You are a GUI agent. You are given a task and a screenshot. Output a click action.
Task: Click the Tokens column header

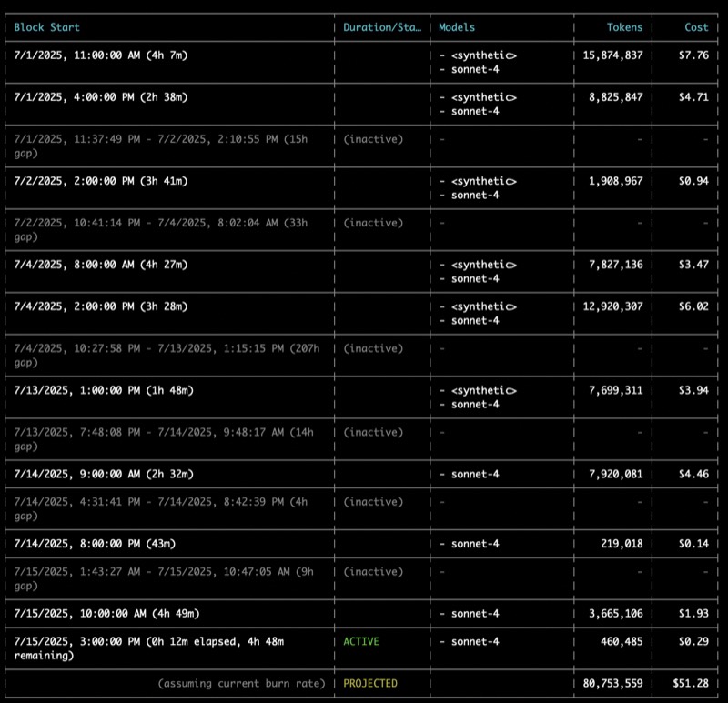pos(624,27)
